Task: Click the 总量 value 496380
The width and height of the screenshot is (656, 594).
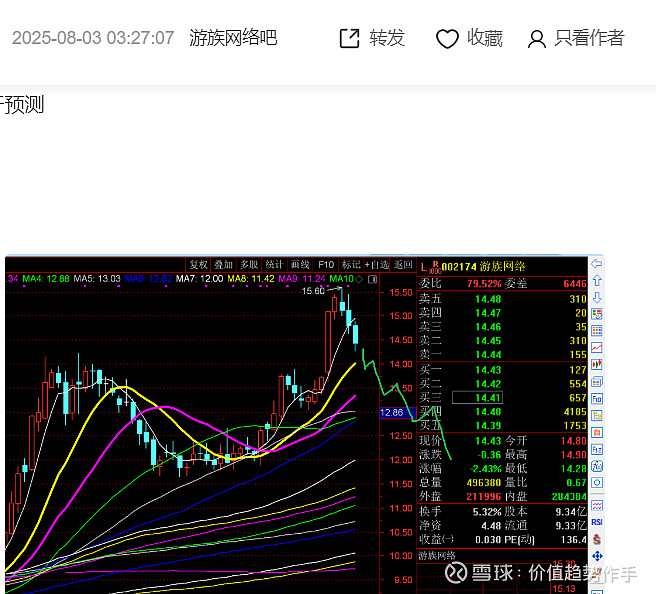Action: click(484, 482)
